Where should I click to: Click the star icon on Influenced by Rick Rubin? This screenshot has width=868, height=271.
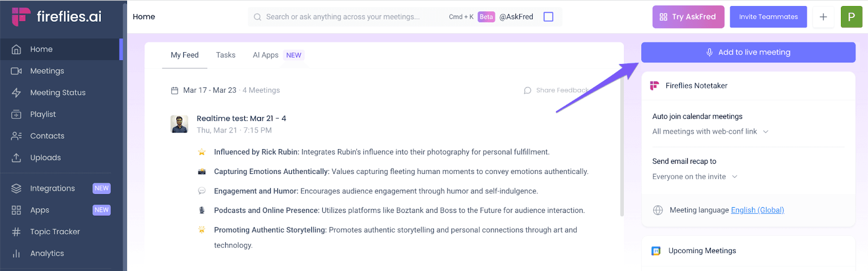coord(202,152)
